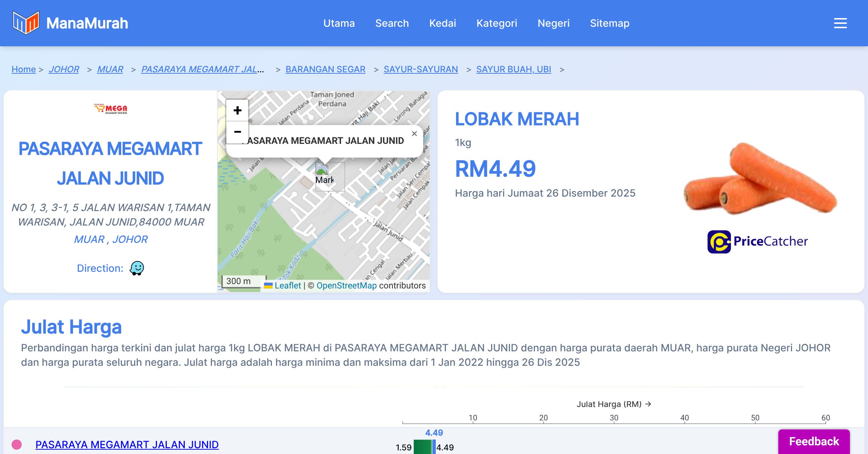Click the Mega store logo

tap(110, 109)
